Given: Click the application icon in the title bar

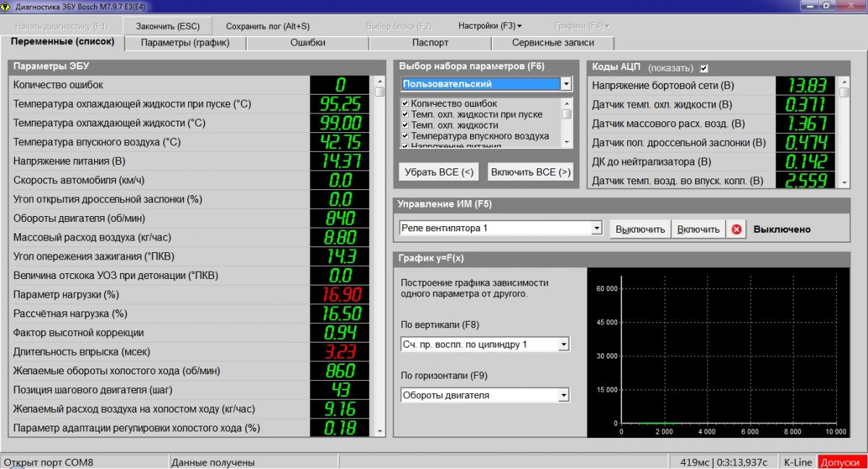Looking at the screenshot, I should [7, 6].
